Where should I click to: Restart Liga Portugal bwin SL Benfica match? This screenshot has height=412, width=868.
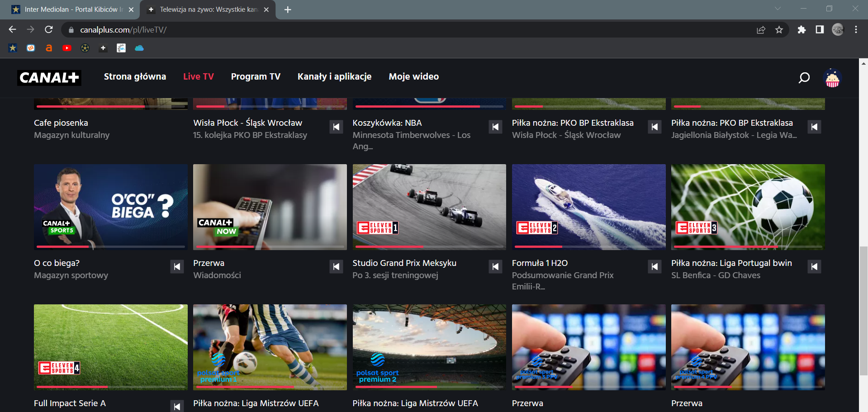point(814,267)
